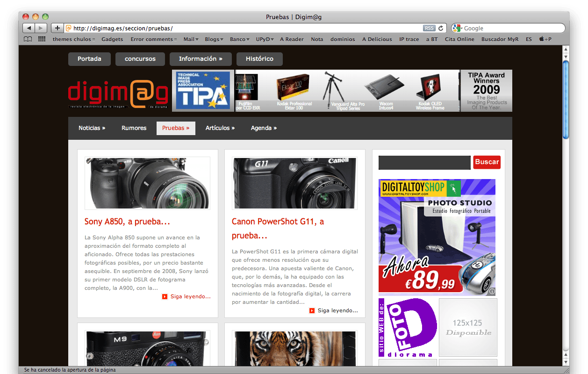The height and width of the screenshot is (374, 588).
Task: Open the Portada page button
Action: click(89, 59)
